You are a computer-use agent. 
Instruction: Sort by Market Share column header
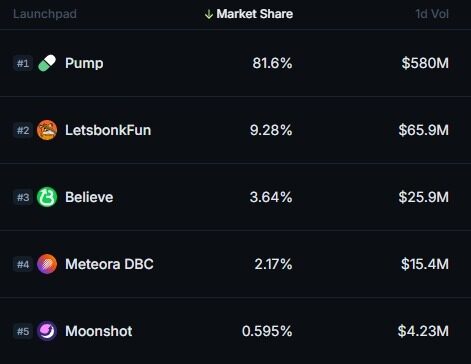point(255,14)
